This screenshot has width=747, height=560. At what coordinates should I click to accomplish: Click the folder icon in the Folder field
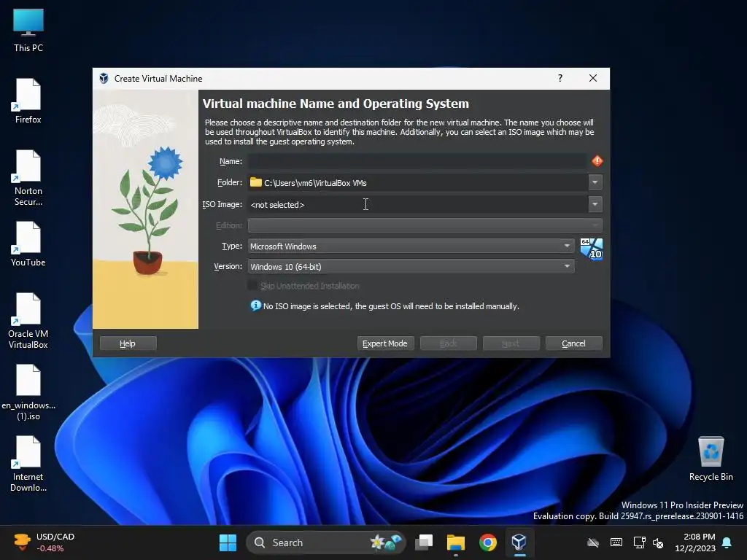click(256, 182)
